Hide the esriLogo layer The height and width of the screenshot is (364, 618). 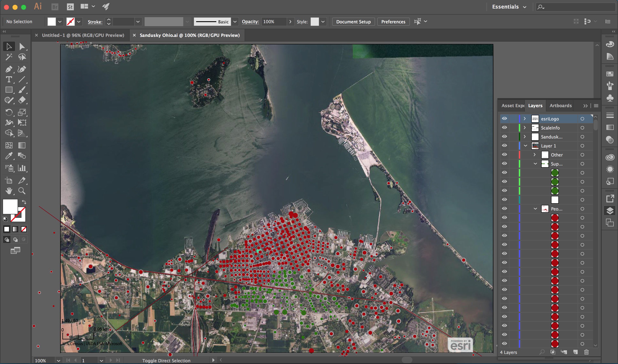pyautogui.click(x=504, y=119)
